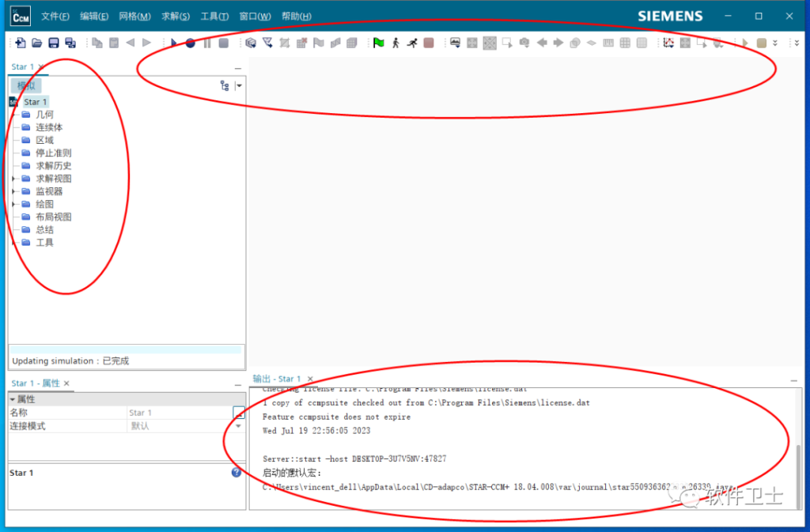Save the simulation with the floppy icon
Screen dimensions: 810x532
click(x=54, y=43)
